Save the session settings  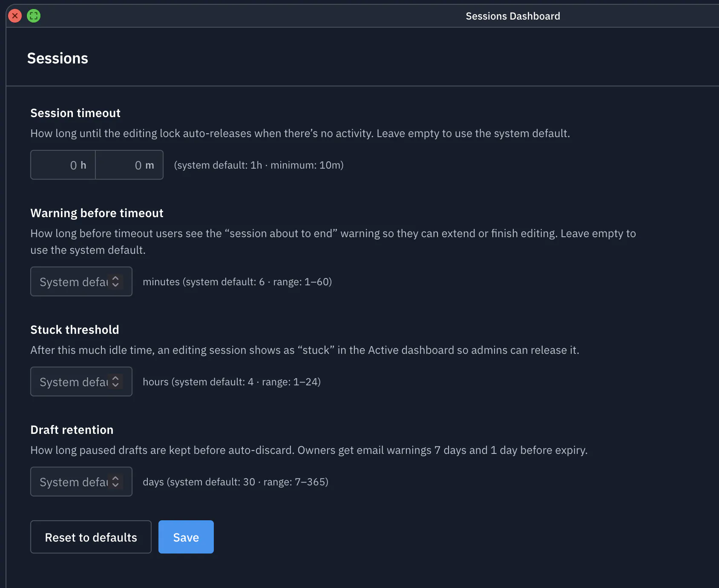pyautogui.click(x=186, y=537)
